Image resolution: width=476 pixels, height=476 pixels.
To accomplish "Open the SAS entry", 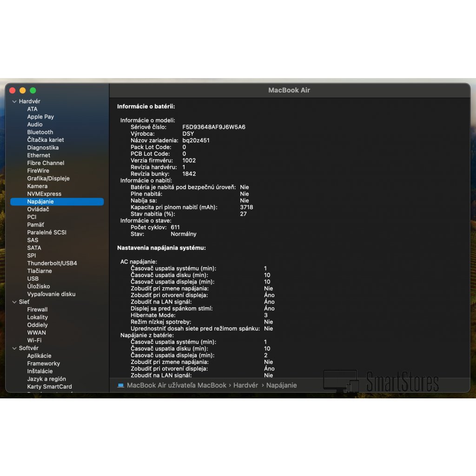I will [x=33, y=240].
